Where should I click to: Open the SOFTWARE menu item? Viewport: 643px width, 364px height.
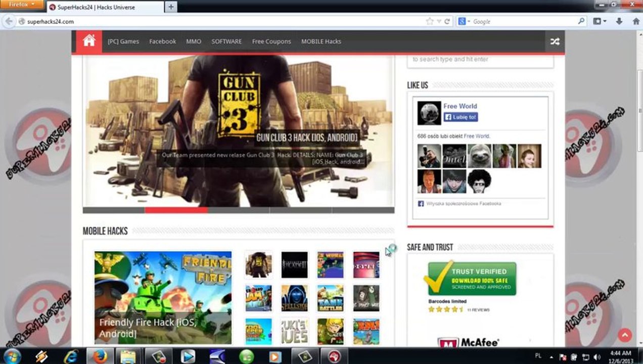[x=226, y=41]
